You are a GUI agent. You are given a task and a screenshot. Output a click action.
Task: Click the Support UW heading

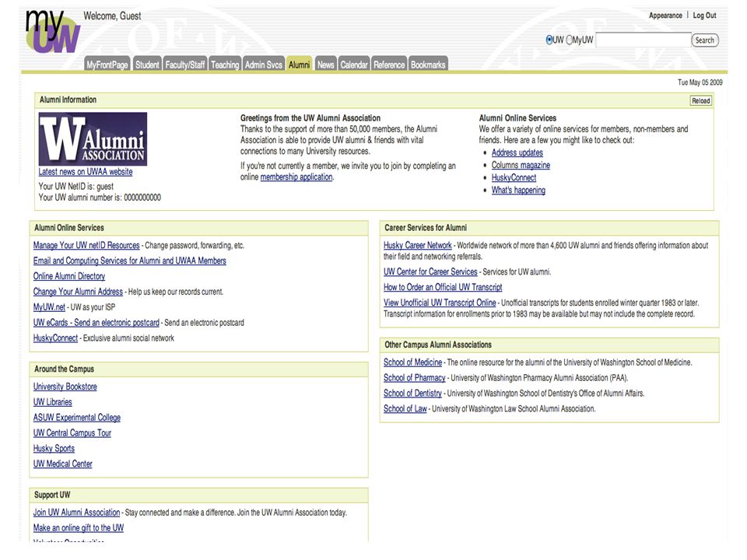[52, 495]
